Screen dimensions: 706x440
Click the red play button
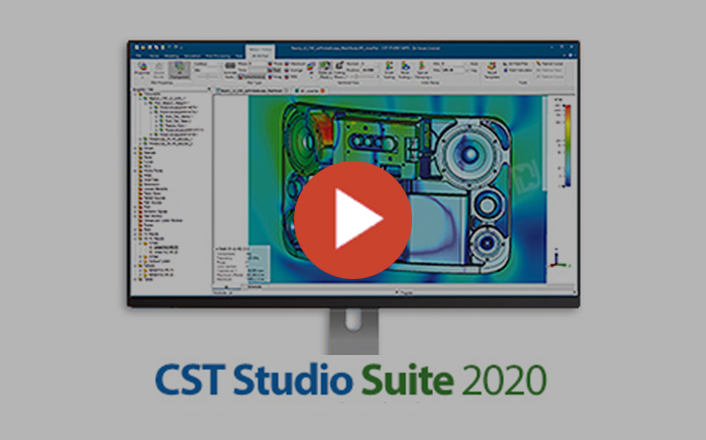click(x=353, y=220)
